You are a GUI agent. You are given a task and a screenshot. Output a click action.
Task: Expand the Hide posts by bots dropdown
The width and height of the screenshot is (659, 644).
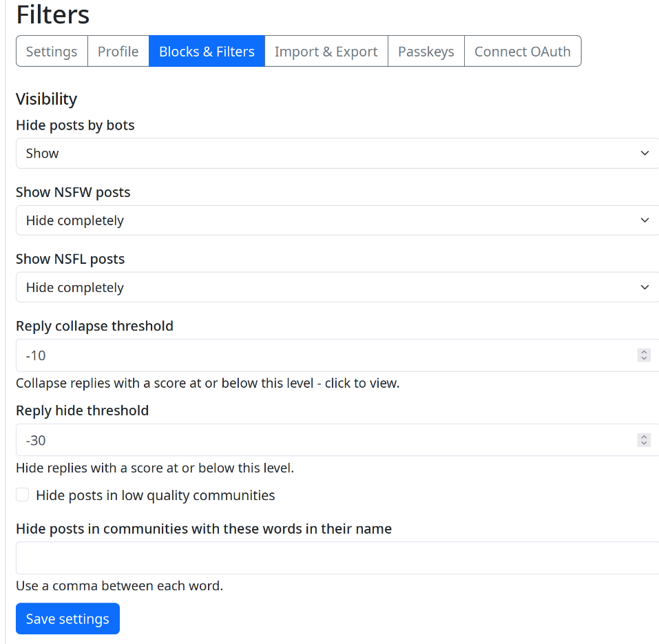click(337, 153)
